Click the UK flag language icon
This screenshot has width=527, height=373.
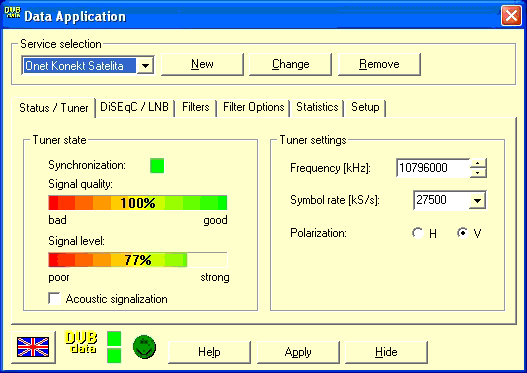[x=33, y=347]
